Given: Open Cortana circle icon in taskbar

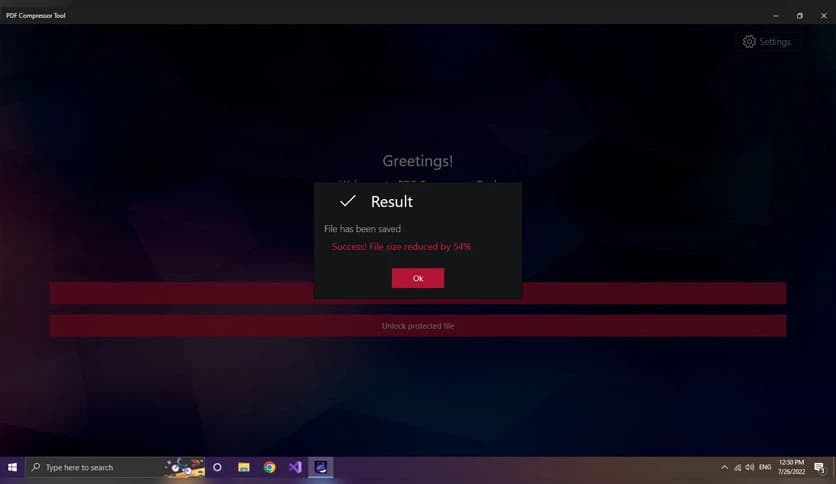Looking at the screenshot, I should tap(217, 467).
